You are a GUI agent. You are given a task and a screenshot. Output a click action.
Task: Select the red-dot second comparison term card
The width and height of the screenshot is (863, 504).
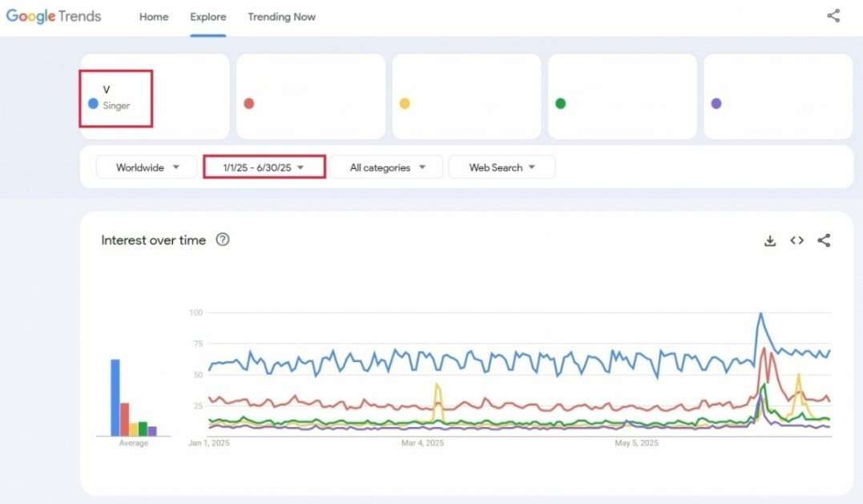tap(311, 96)
